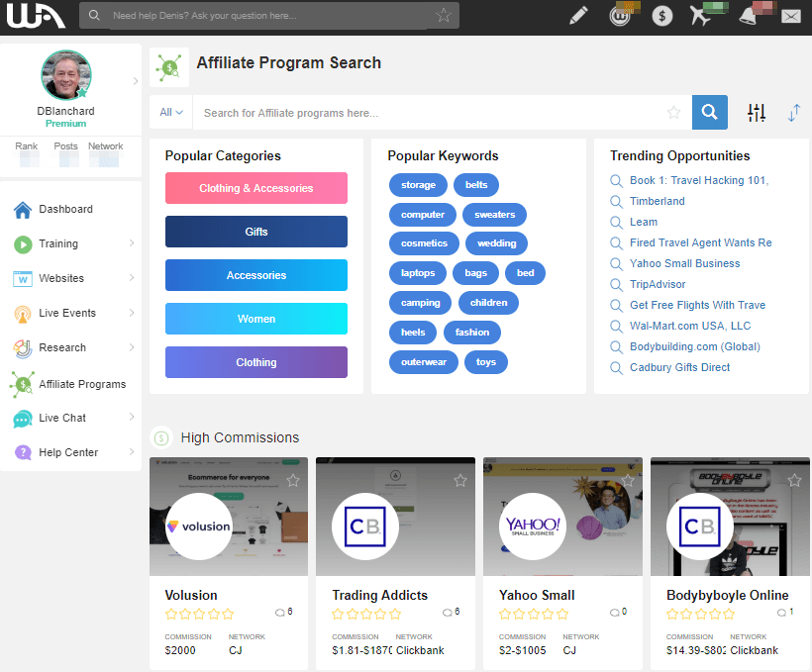Click the Help Center question mark icon
812x672 pixels.
[23, 453]
